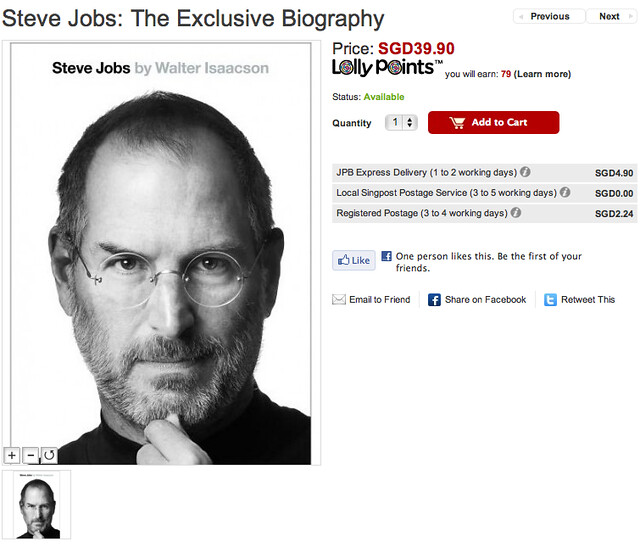This screenshot has height=547, width=640.
Task: Go to the Previous product
Action: pos(549,16)
